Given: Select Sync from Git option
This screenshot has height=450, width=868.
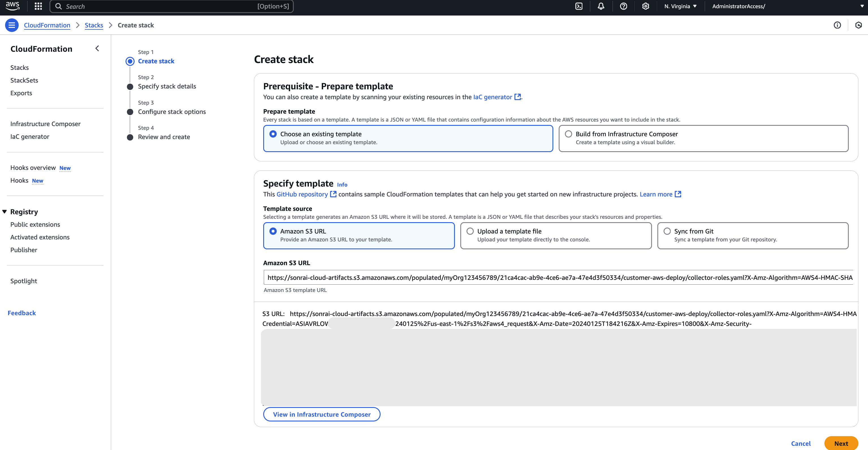Looking at the screenshot, I should (x=753, y=235).
